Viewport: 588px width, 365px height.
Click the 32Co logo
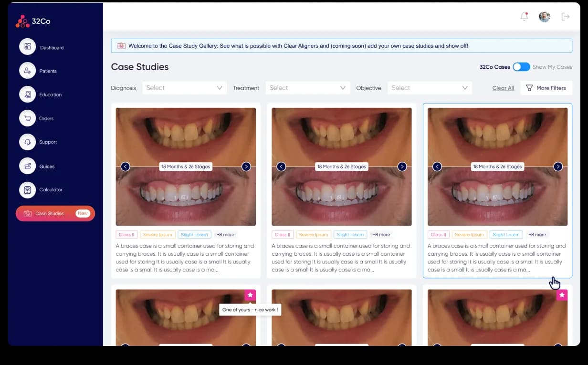click(x=33, y=21)
